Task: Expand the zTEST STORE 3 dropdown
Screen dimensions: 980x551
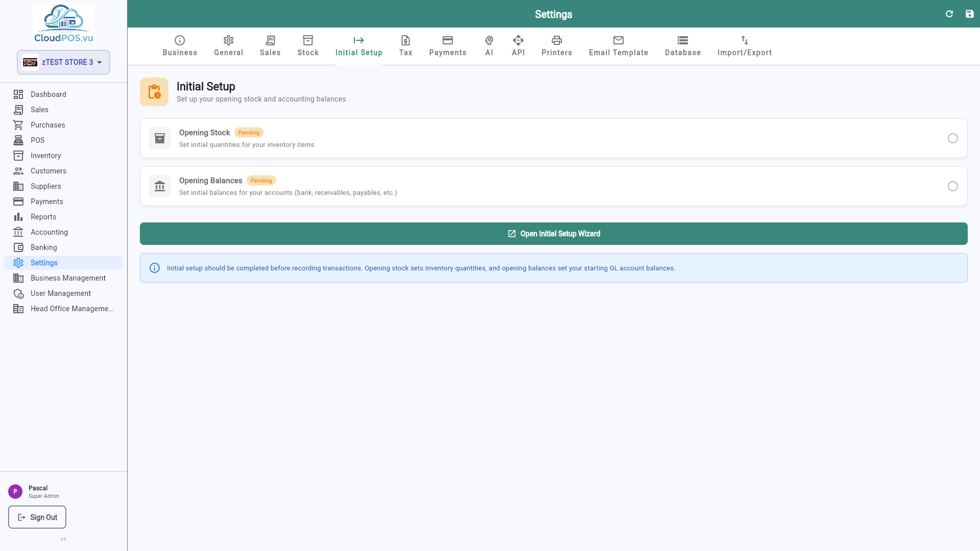Action: [x=63, y=62]
